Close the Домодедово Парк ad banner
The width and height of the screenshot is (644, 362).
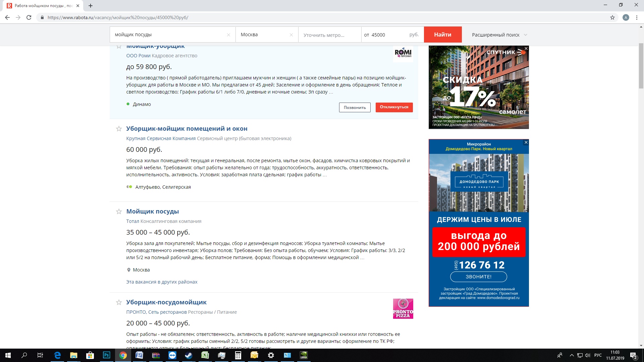[526, 142]
